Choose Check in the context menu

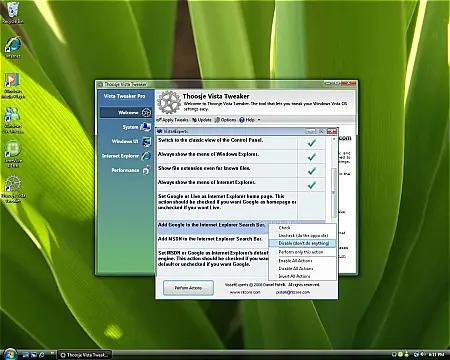pyautogui.click(x=302, y=228)
